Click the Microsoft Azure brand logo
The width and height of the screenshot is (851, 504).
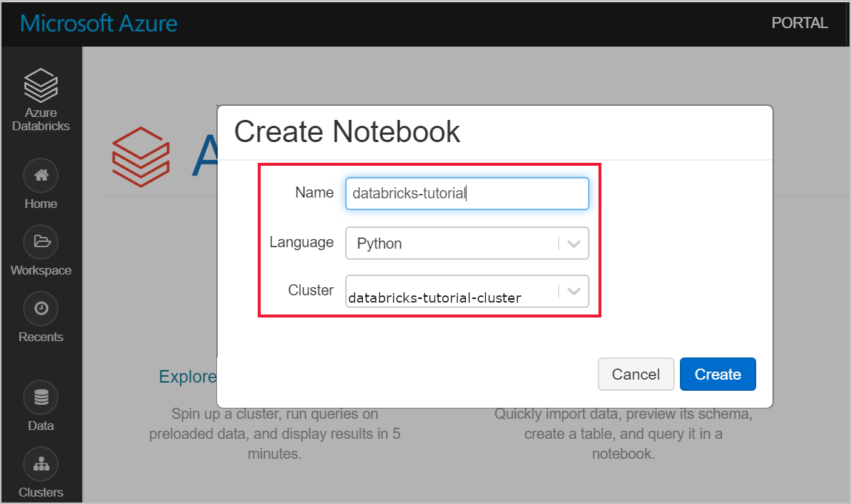pos(99,24)
